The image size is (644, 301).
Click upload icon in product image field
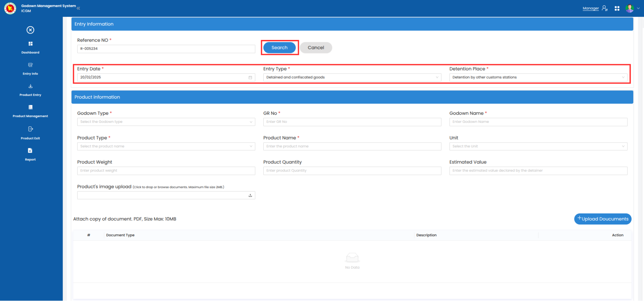point(250,195)
